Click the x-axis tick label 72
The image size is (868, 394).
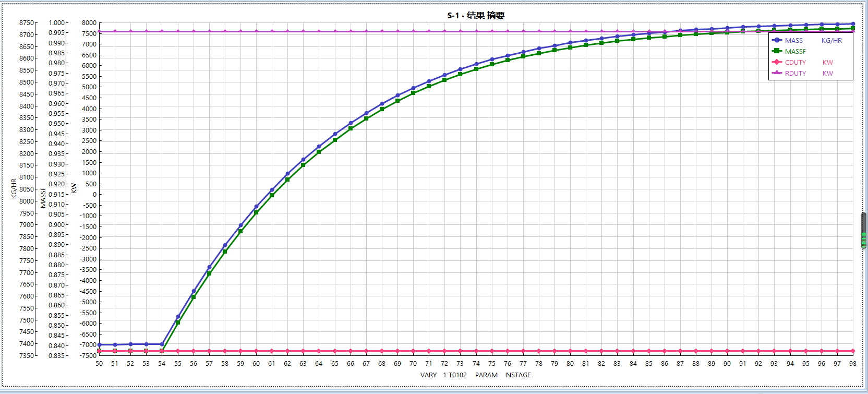coord(444,363)
